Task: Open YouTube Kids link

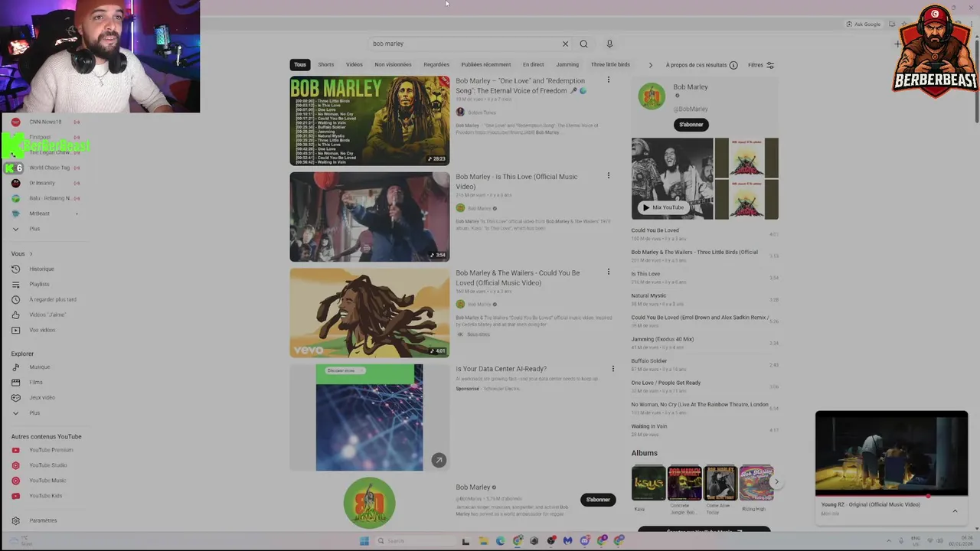Action: click(45, 496)
